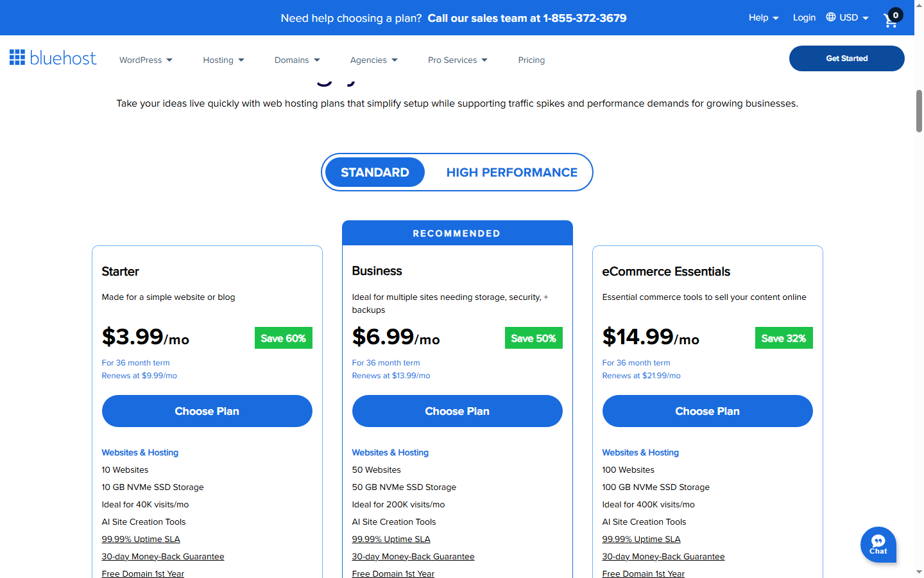924x578 pixels.
Task: Expand the WordPress menu
Action: (146, 60)
